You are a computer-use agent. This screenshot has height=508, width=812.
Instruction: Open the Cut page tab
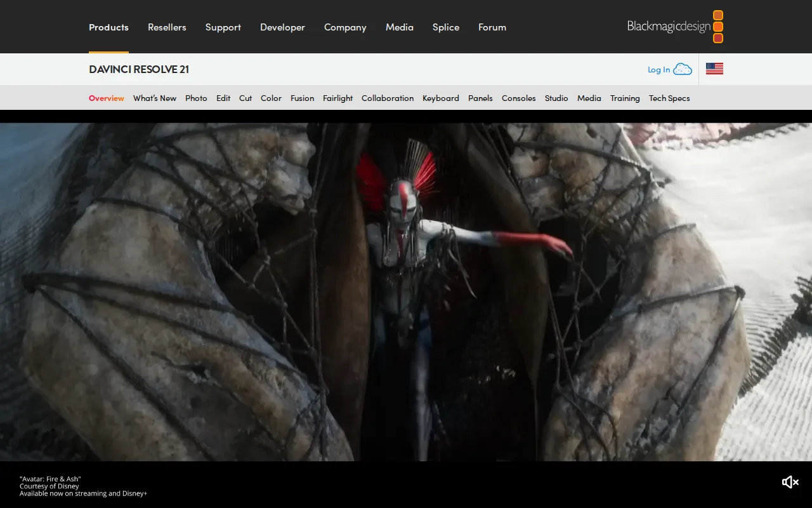point(246,98)
